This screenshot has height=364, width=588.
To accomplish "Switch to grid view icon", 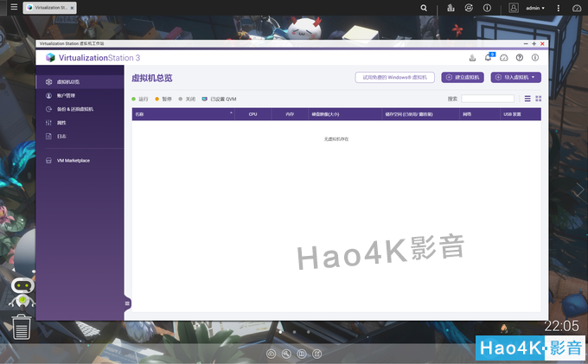I will click(x=539, y=99).
